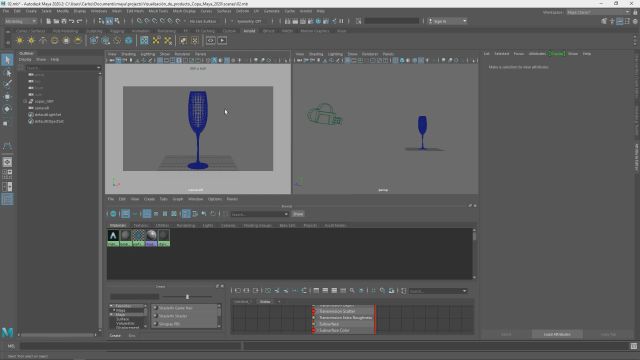
Task: Open the Windows menu in main menubar
Action: [99, 11]
